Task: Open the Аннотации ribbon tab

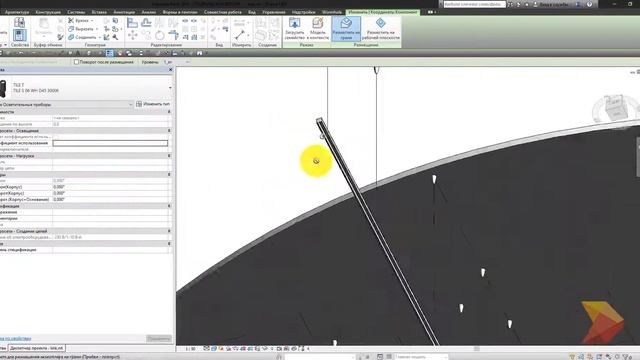Action: tap(124, 12)
